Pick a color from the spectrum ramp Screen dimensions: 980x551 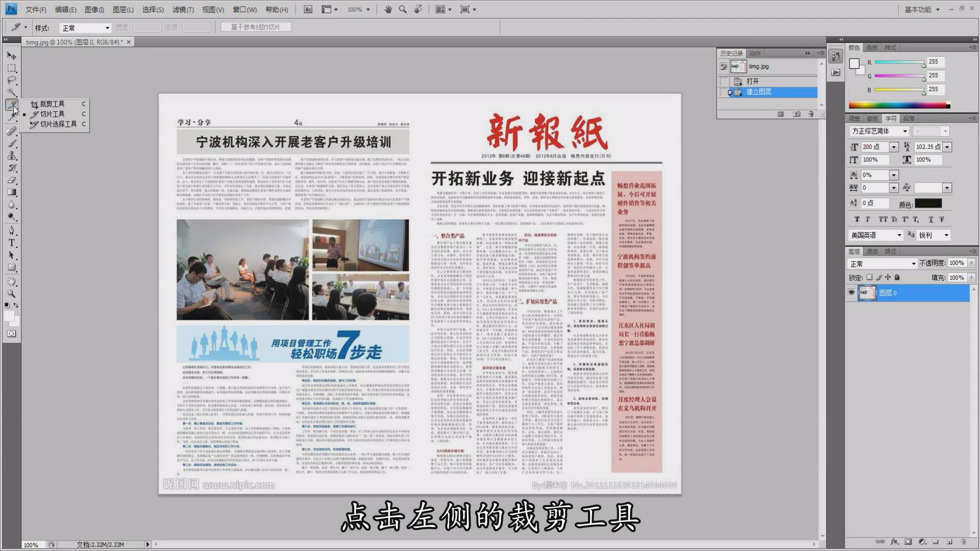point(899,105)
